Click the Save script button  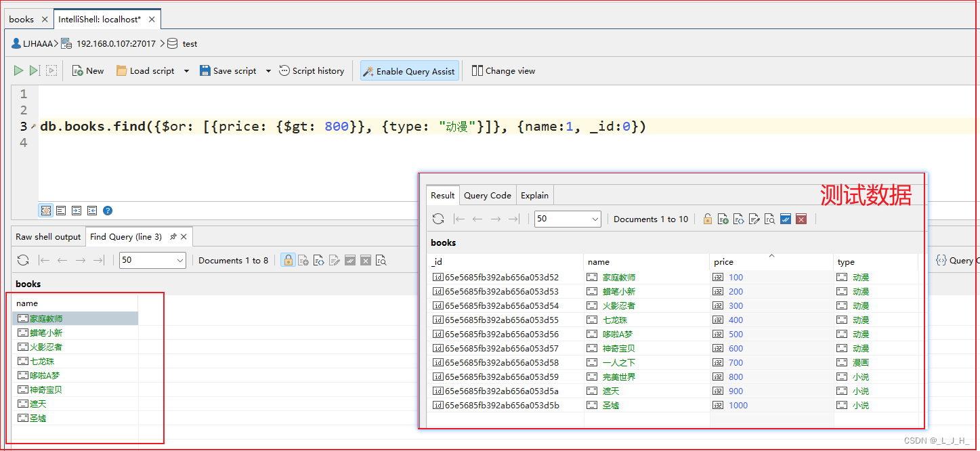point(228,70)
